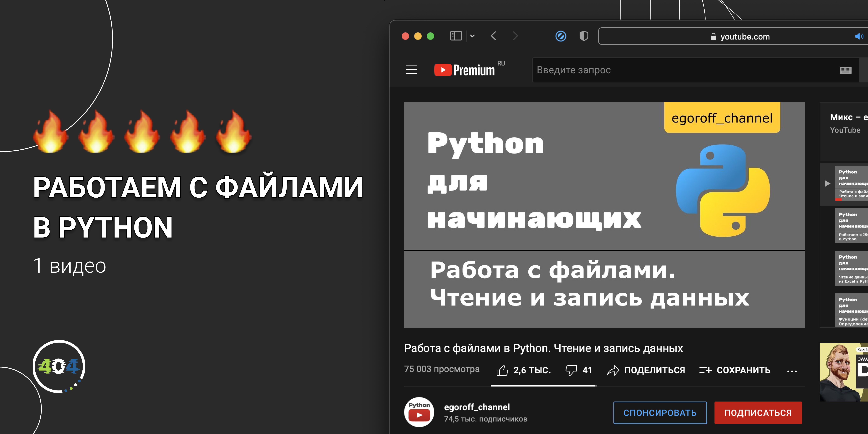The height and width of the screenshot is (434, 868).
Task: Open playlist video 'Чтение данных из Excel'
Action: pyautogui.click(x=852, y=268)
